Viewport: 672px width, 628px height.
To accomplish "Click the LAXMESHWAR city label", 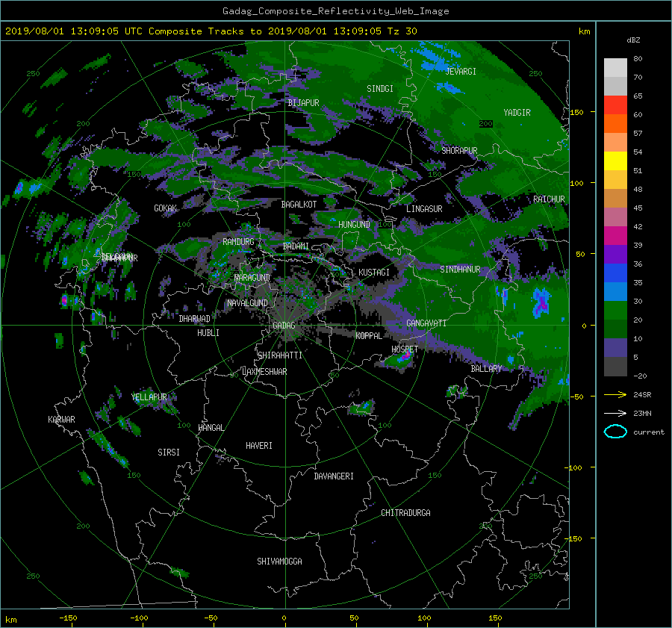I will tap(264, 372).
